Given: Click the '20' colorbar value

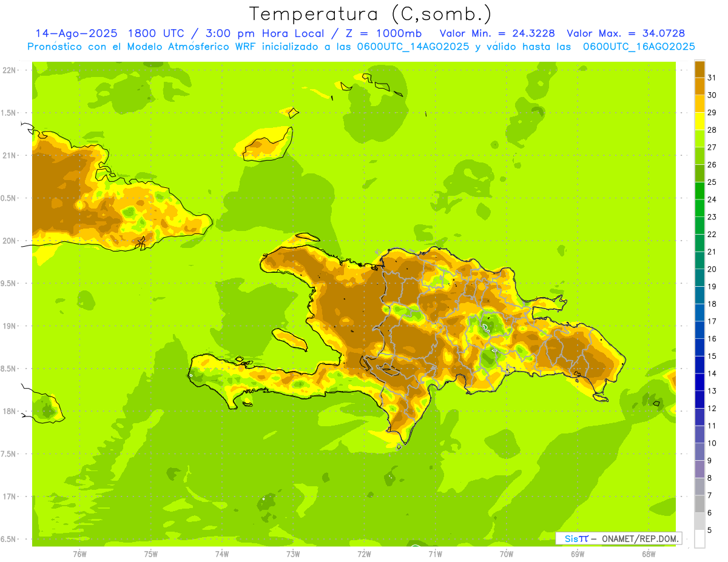Looking at the screenshot, I should coord(712,269).
